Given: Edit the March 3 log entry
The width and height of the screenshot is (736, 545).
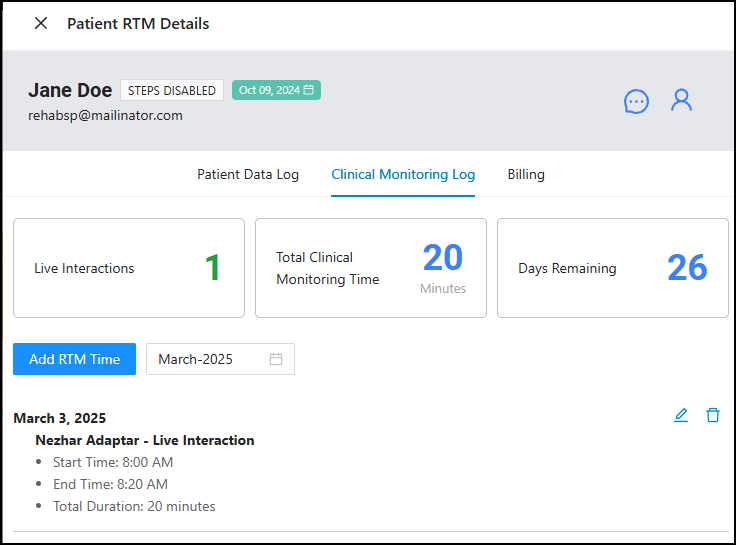Looking at the screenshot, I should [x=681, y=415].
